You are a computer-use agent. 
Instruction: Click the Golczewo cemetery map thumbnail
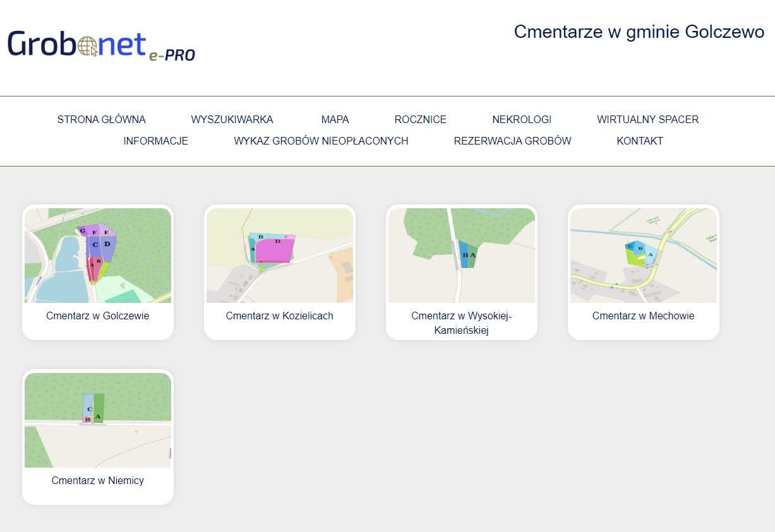coord(98,256)
